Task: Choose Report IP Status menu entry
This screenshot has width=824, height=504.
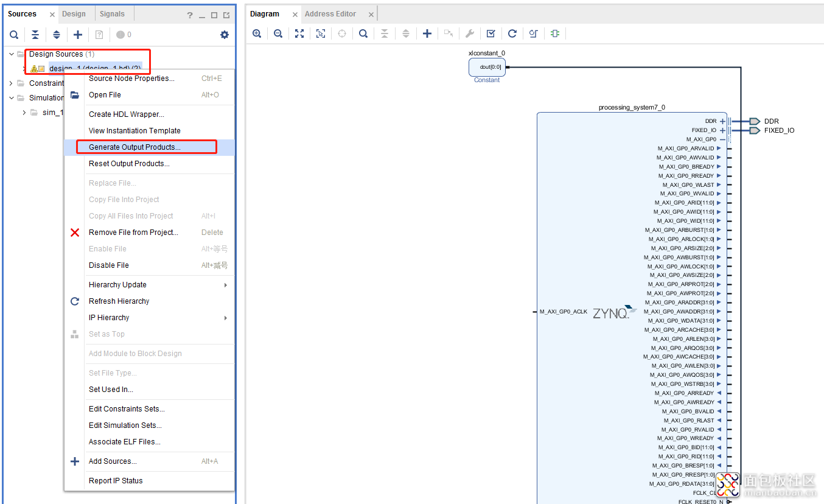Action: pyautogui.click(x=150, y=481)
